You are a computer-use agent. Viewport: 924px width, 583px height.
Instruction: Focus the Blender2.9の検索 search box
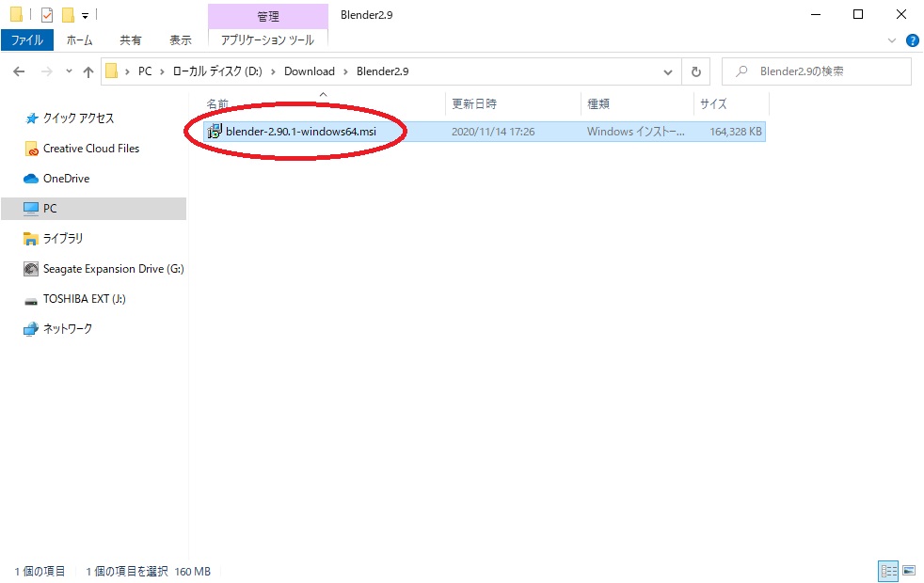click(x=817, y=71)
